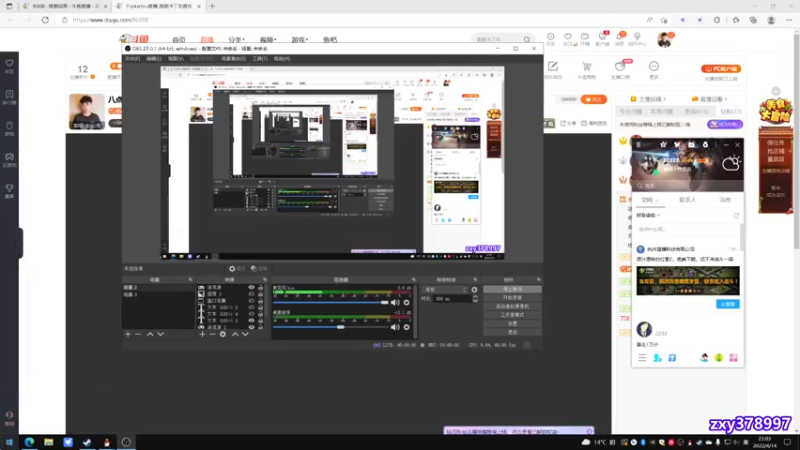Click the 开始录制 button in OBS controls

[x=512, y=298]
